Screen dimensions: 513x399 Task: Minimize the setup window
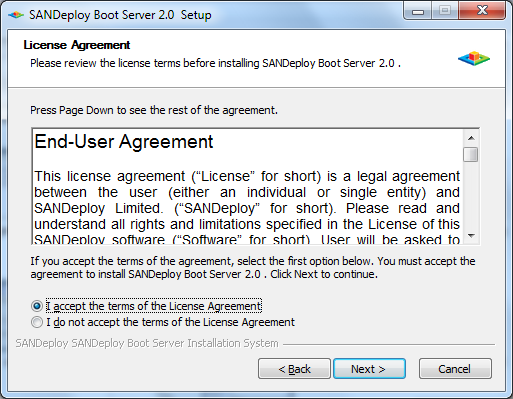[418, 11]
